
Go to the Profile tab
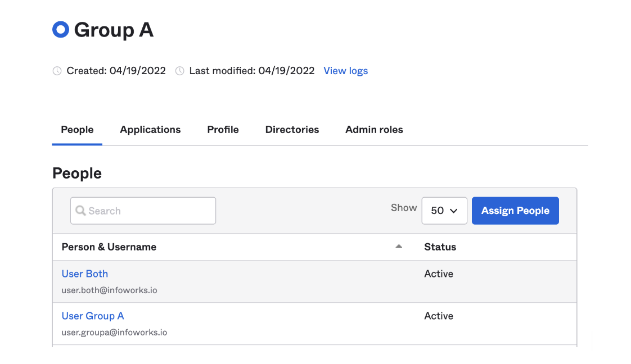coord(223,130)
